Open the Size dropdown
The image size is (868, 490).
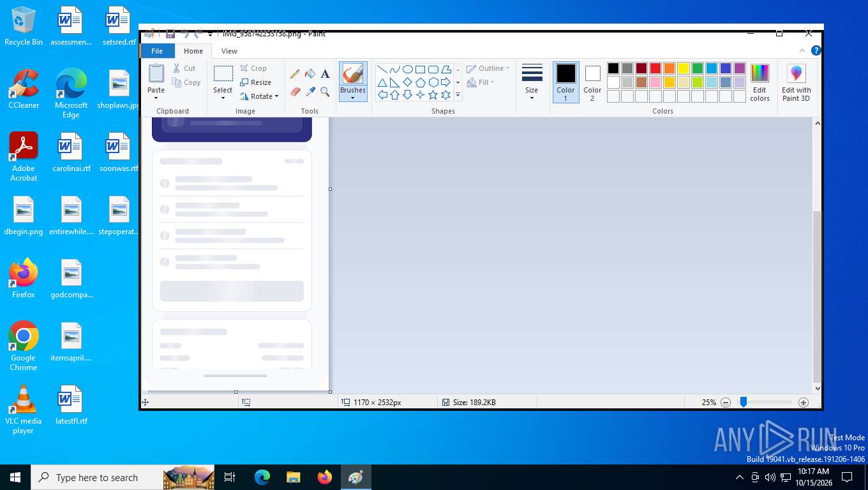pyautogui.click(x=532, y=82)
